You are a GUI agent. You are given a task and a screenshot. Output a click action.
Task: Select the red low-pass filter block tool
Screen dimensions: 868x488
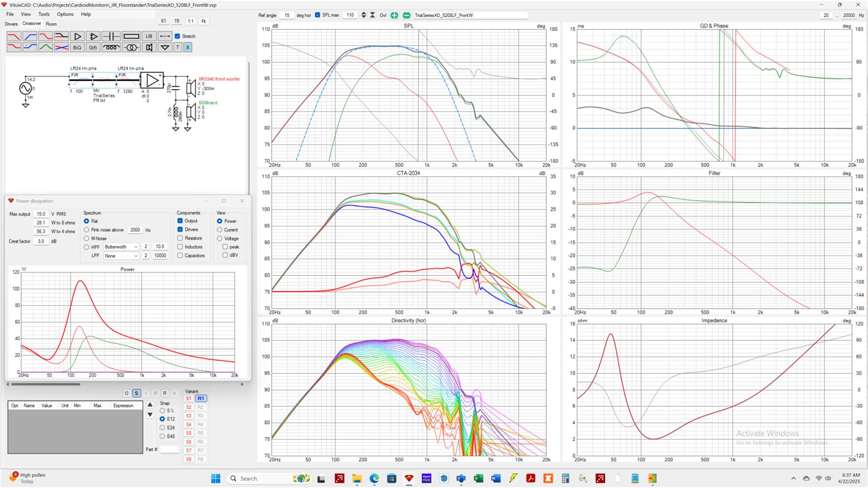coord(14,36)
